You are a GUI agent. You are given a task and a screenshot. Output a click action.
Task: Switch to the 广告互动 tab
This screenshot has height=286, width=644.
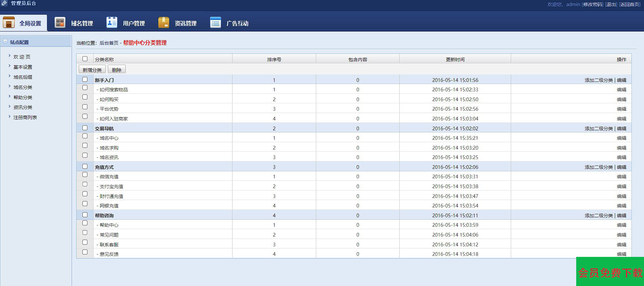(x=237, y=23)
